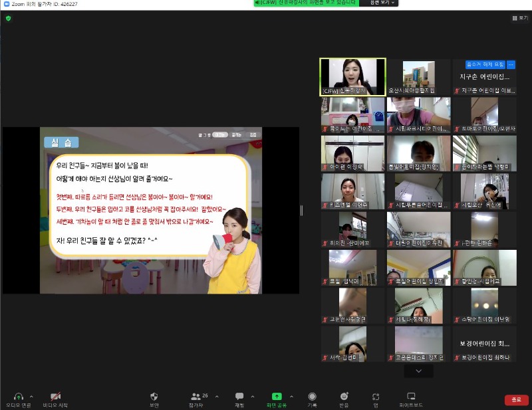Expand audio options arrow beside headphone icon
Screen dimensions: 532x410
click(x=31, y=396)
